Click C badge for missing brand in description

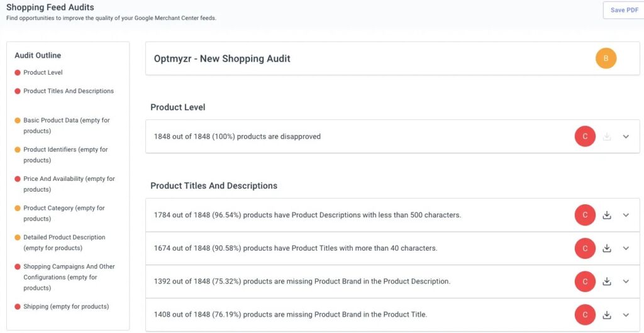[x=585, y=281]
